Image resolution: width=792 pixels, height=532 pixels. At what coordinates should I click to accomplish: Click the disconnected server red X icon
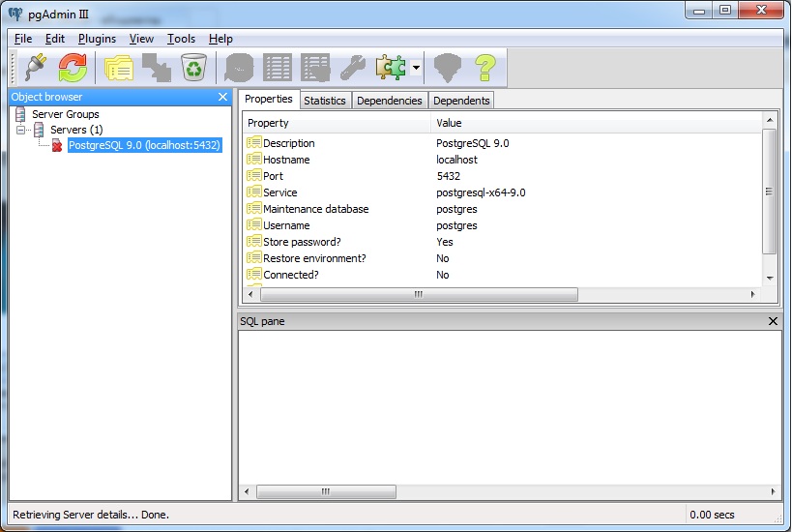57,145
